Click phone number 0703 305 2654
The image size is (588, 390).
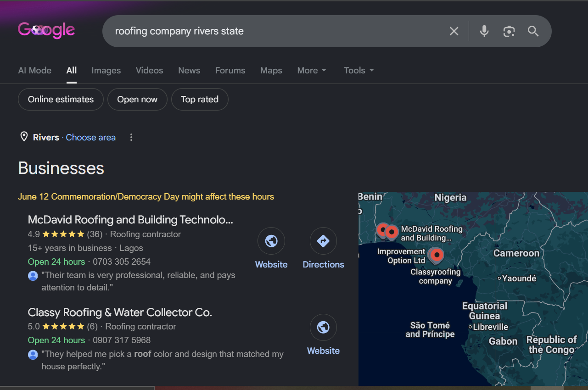122,262
